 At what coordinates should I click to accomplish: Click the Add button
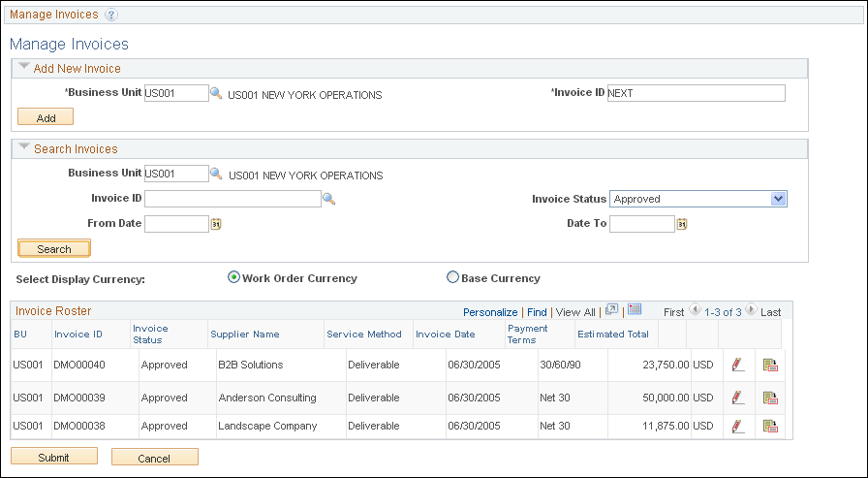point(46,117)
